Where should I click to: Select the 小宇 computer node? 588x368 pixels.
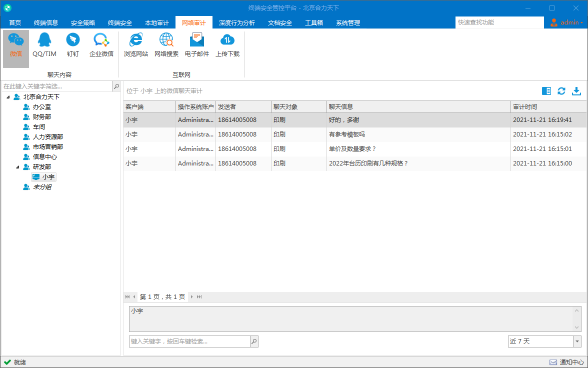(44, 176)
